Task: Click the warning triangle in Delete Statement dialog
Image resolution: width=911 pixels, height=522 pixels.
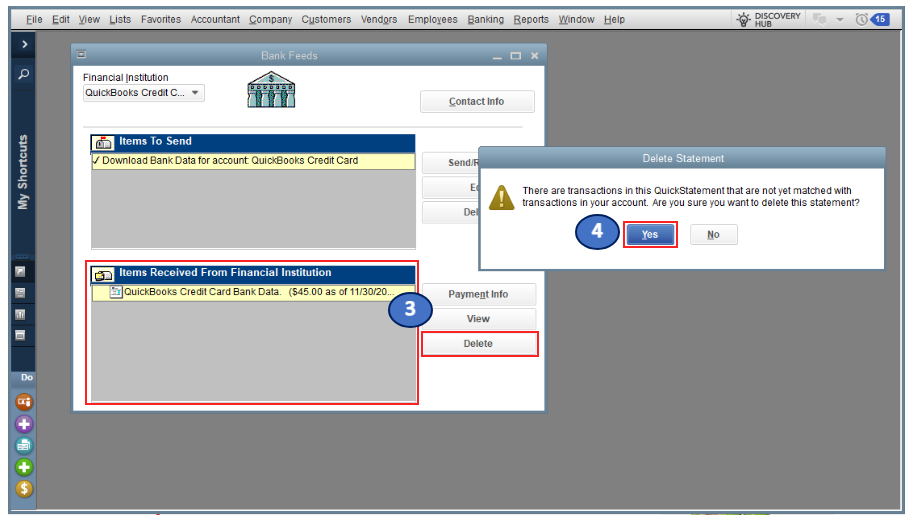Action: click(x=501, y=198)
